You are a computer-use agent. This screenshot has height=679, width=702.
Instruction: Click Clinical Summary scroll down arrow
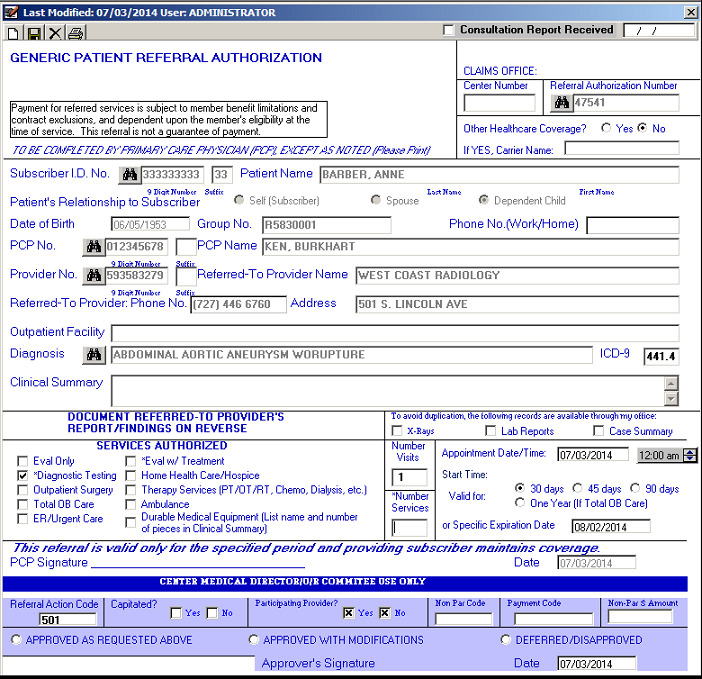click(671, 398)
